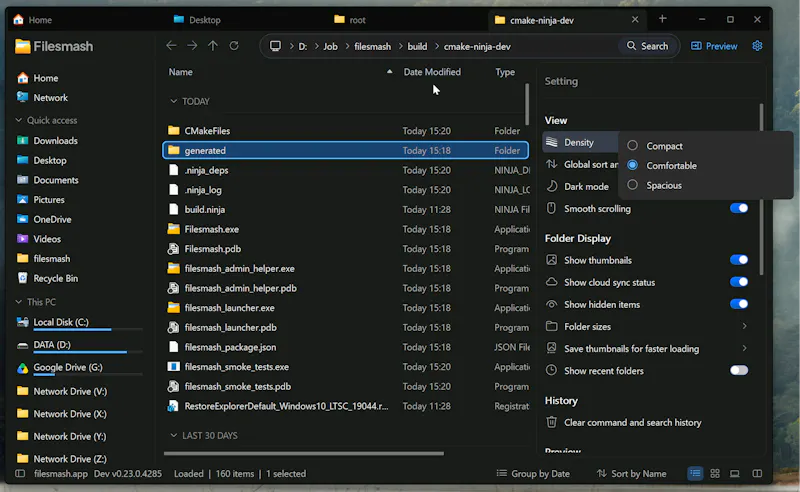This screenshot has width=800, height=492.
Task: Collapse Quick access section
Action: click(19, 120)
